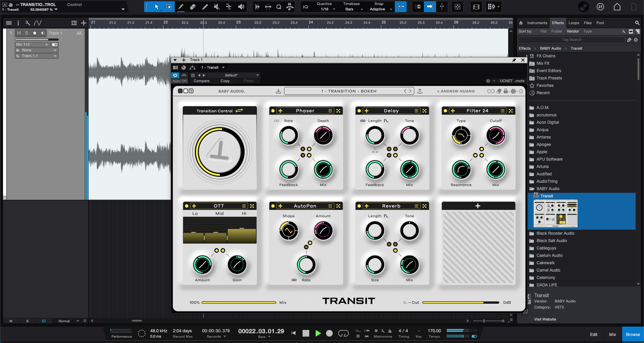Screen dimensions: 644x343
Task: Click the Transition Control macro dial
Action: 220,152
